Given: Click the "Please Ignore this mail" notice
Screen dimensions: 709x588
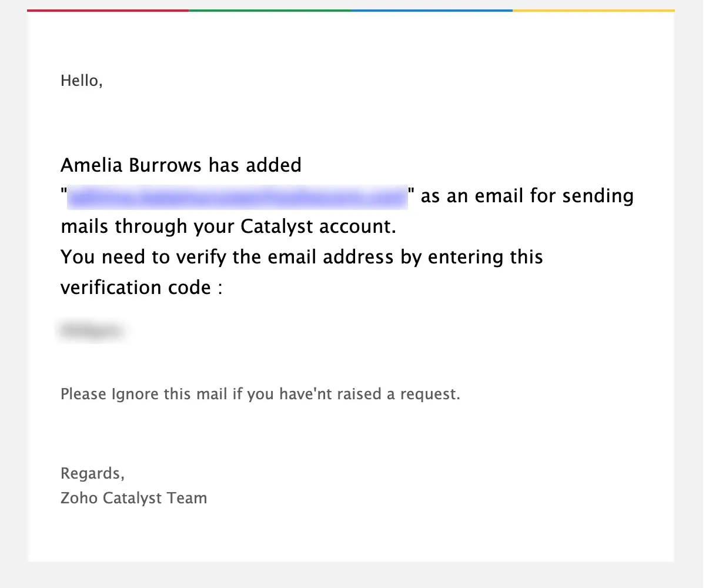Looking at the screenshot, I should 144,394.
